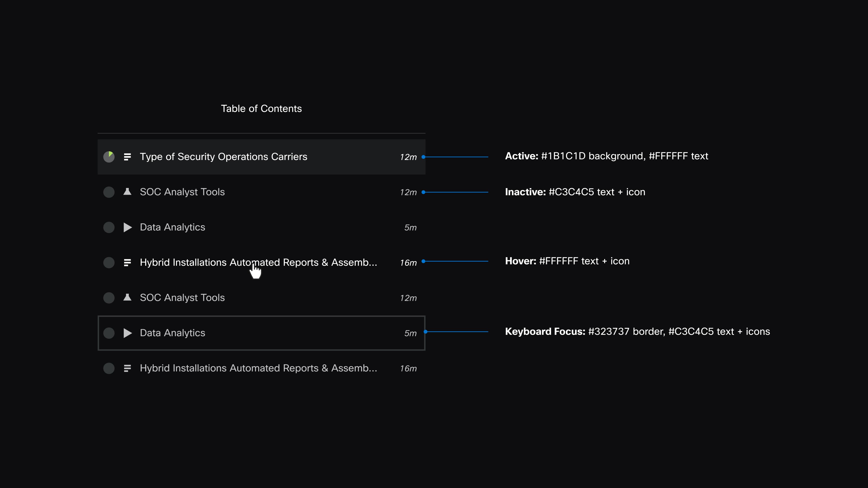This screenshot has height=488, width=868.
Task: Click the Keyboard Focus: #323737 border annotation
Action: (637, 332)
